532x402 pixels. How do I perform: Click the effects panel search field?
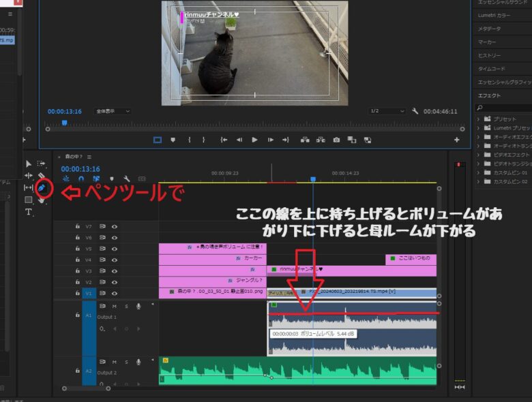click(x=506, y=108)
